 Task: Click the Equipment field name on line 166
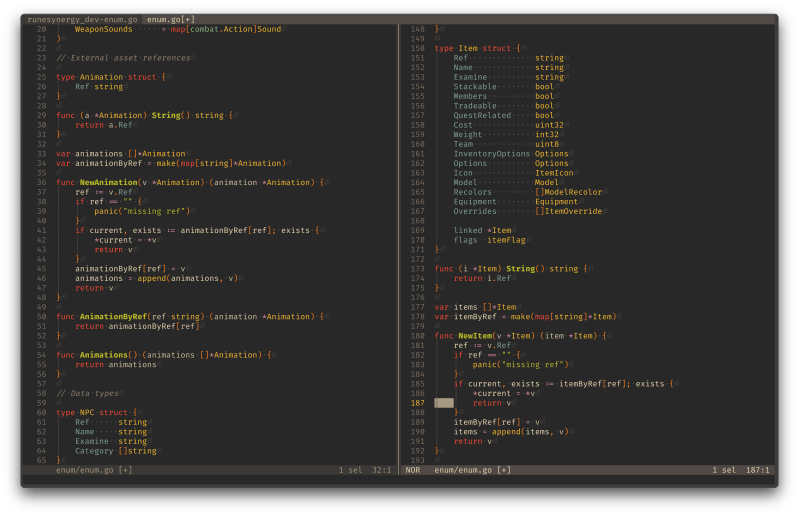(x=475, y=202)
